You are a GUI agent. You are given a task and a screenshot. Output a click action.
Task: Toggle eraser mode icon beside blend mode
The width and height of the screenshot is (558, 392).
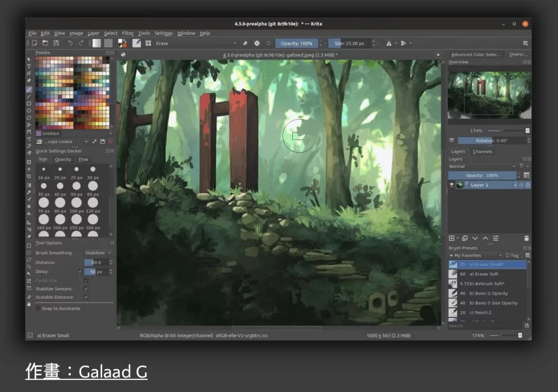coord(245,43)
